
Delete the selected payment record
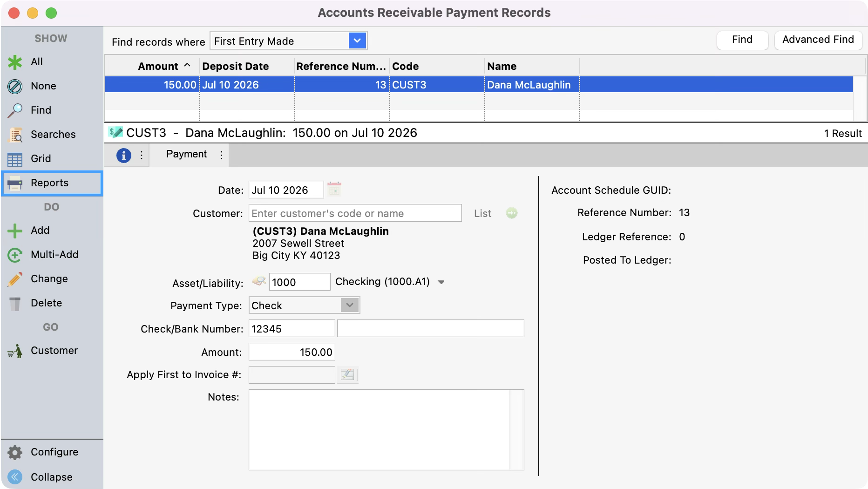[52, 303]
